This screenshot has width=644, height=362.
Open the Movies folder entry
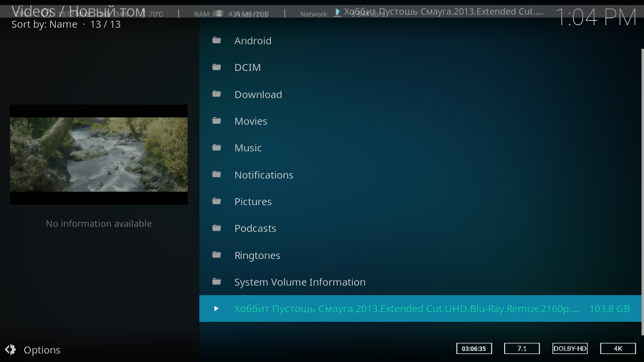(421, 121)
